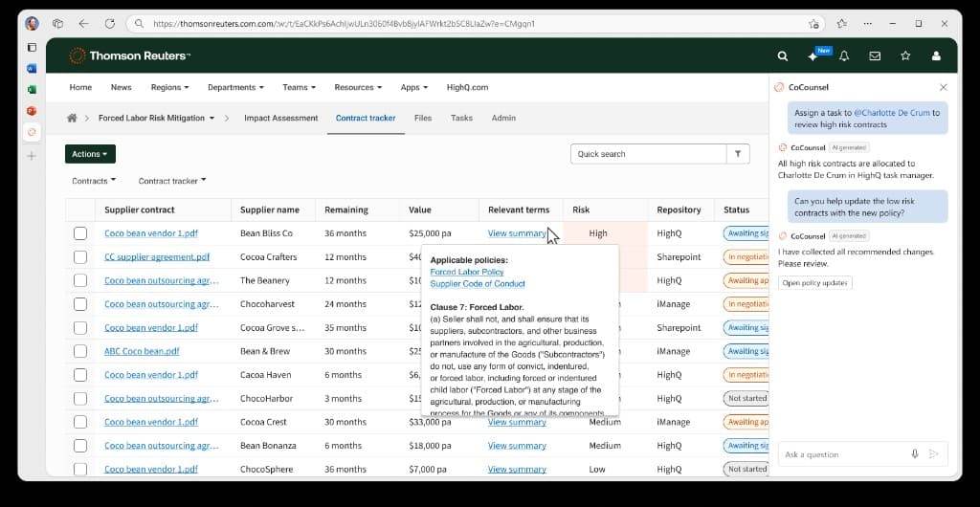Focus the Quick search field
The width and height of the screenshot is (980, 507).
click(x=648, y=154)
